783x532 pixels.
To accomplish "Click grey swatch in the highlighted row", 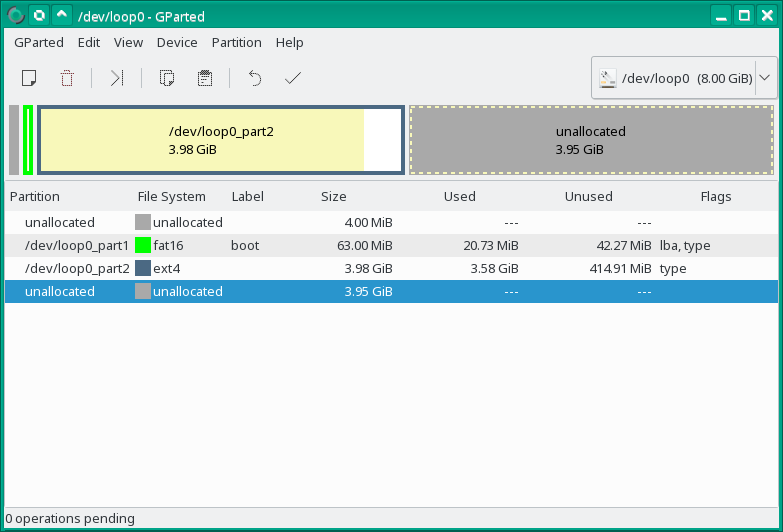I will pos(143,291).
